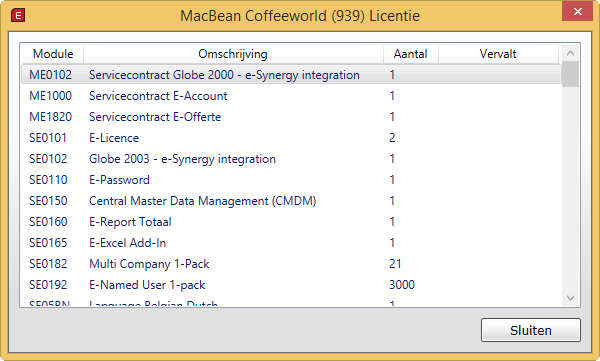Select the SE0160 E-Report Totaal row
The image size is (600, 361).
292,222
